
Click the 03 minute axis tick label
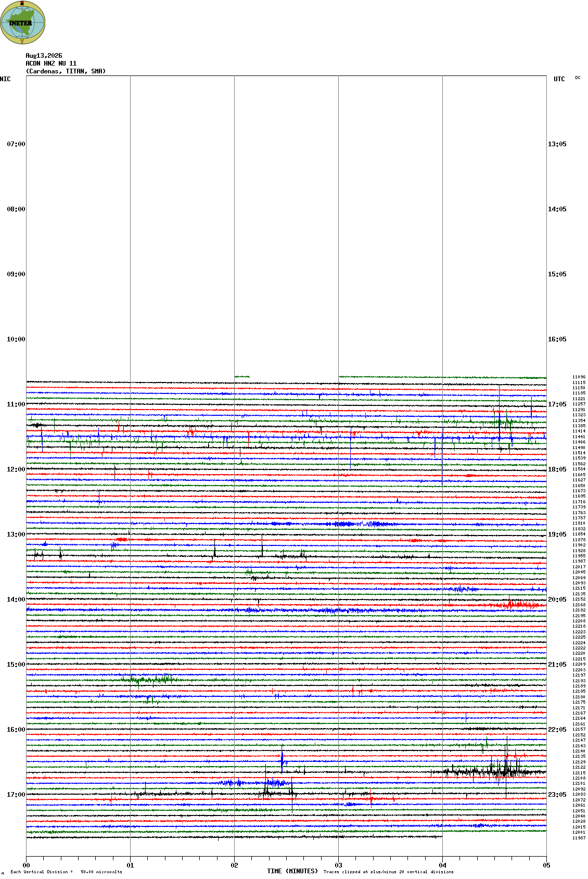click(339, 865)
